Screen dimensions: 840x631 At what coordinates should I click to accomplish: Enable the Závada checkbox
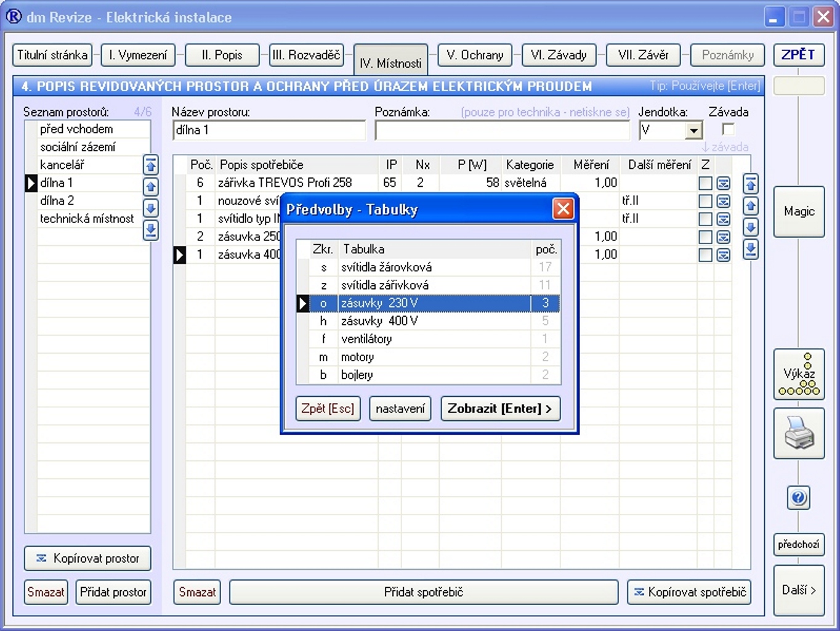pos(728,129)
